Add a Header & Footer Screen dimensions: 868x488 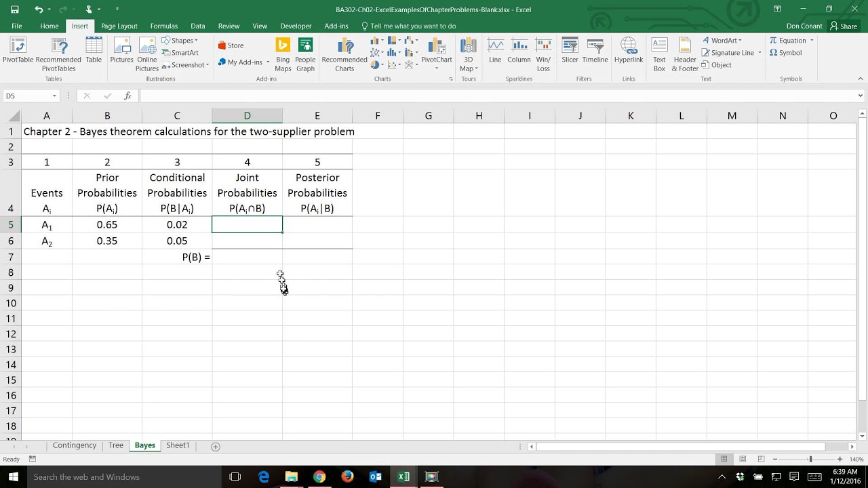(x=685, y=54)
